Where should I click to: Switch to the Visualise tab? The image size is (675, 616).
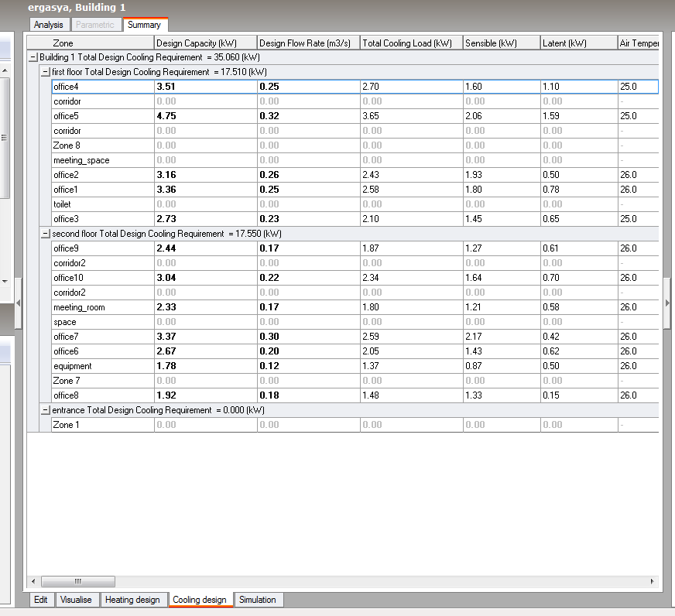[76, 600]
